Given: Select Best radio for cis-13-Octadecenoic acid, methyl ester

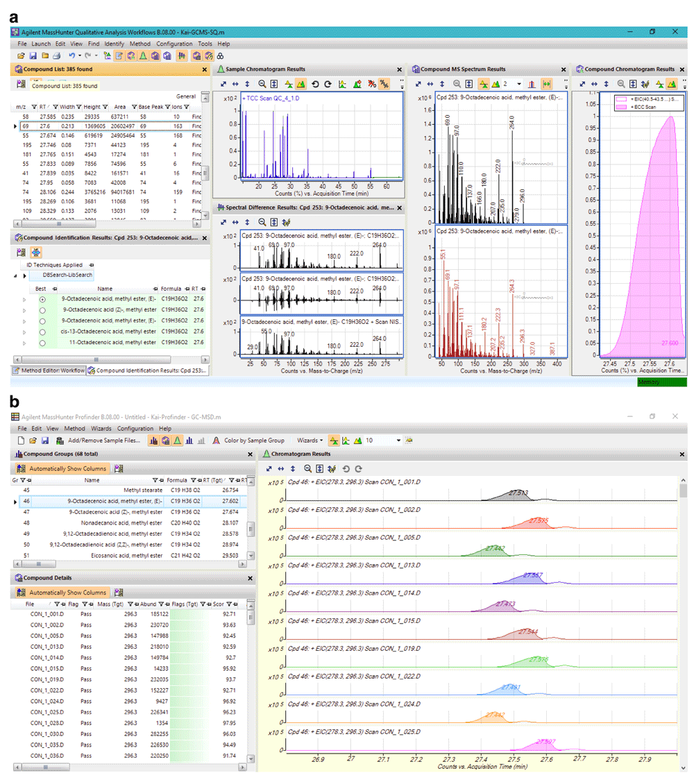Looking at the screenshot, I should point(42,332).
